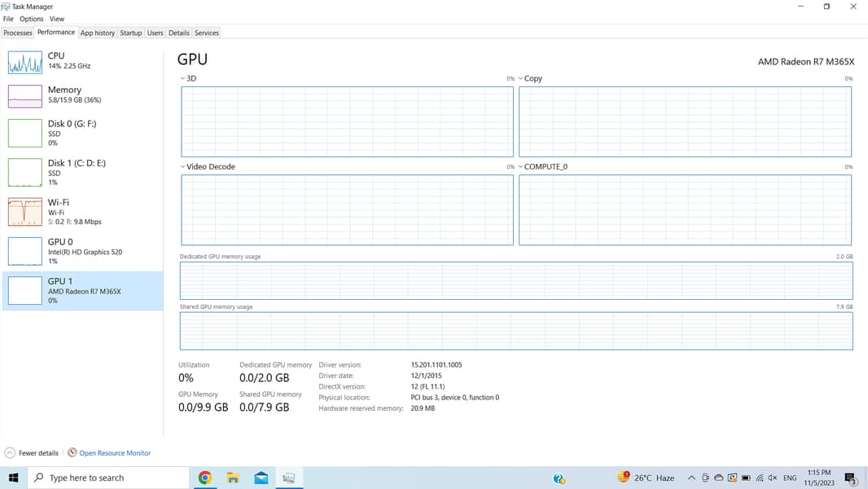Open Google Chrome from the taskbar

coord(205,478)
